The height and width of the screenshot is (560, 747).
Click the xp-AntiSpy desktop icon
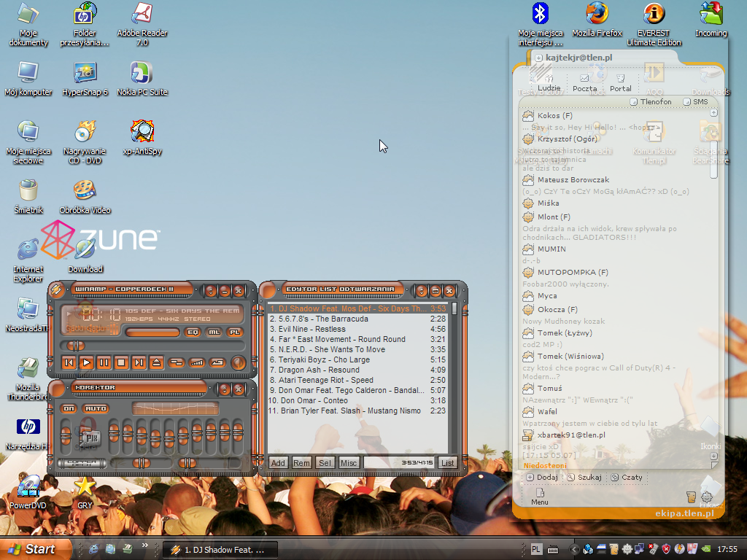pyautogui.click(x=142, y=138)
